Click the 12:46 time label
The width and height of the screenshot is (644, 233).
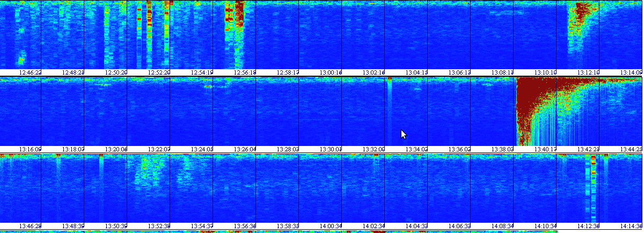click(x=30, y=72)
